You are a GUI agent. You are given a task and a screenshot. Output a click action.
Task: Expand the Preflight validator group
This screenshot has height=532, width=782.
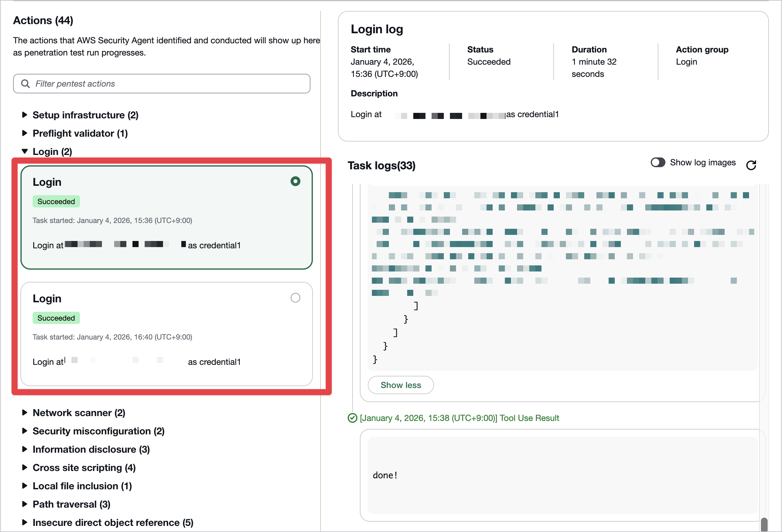pyautogui.click(x=24, y=134)
